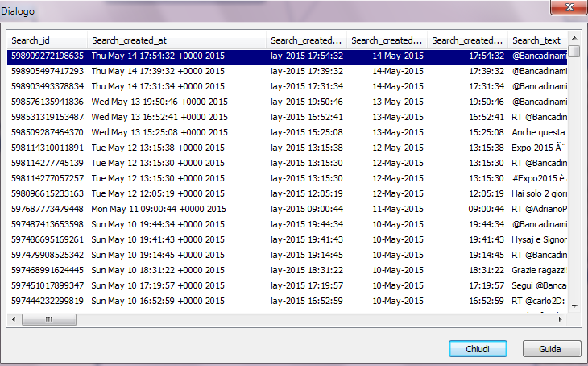
Task: Click the Chiudi button
Action: (478, 349)
